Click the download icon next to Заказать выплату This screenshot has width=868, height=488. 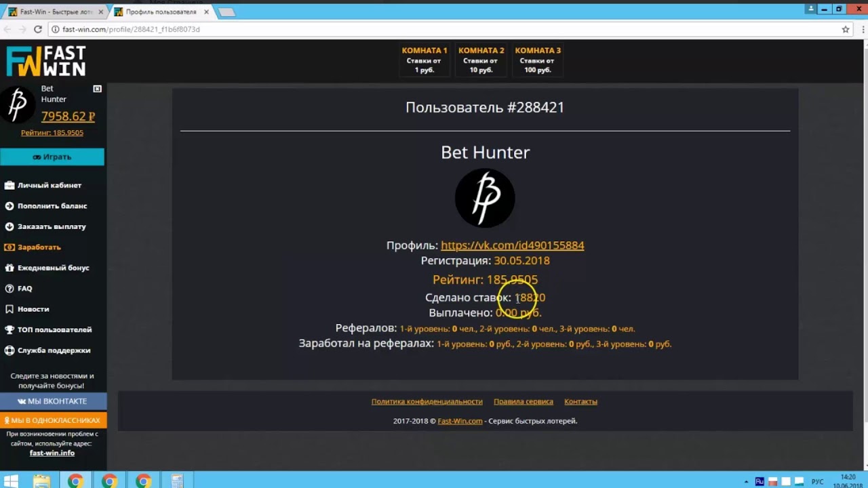pyautogui.click(x=9, y=226)
